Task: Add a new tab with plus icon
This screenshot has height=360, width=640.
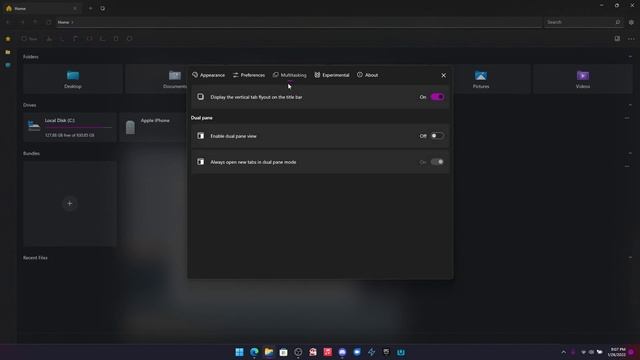Action: tap(90, 8)
